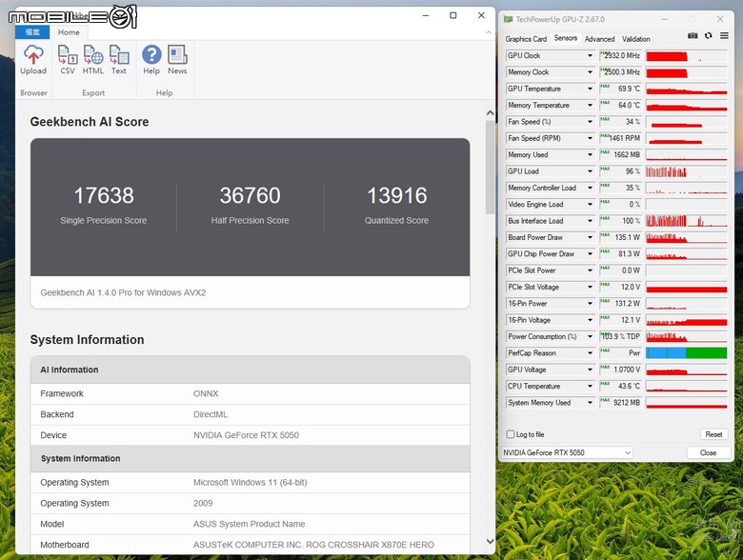Open CPU Temperature sensor dropdown
The image size is (743, 560).
pyautogui.click(x=590, y=386)
